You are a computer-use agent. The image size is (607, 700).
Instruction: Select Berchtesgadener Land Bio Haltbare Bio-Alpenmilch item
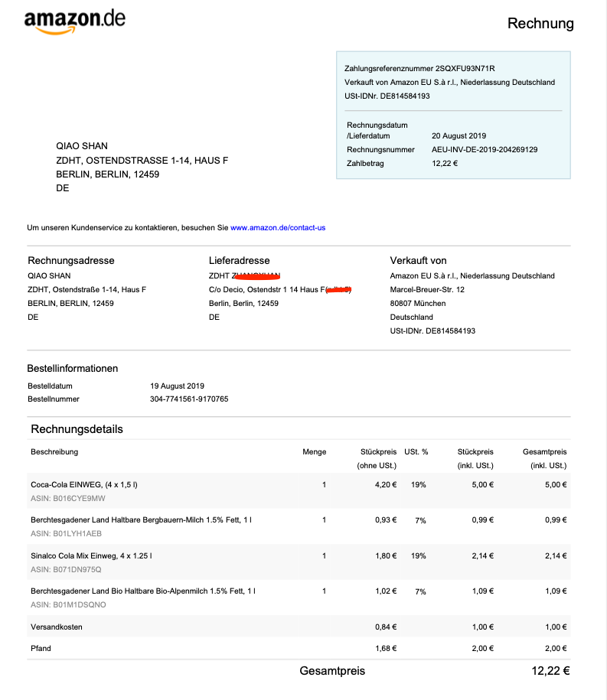coord(143,591)
